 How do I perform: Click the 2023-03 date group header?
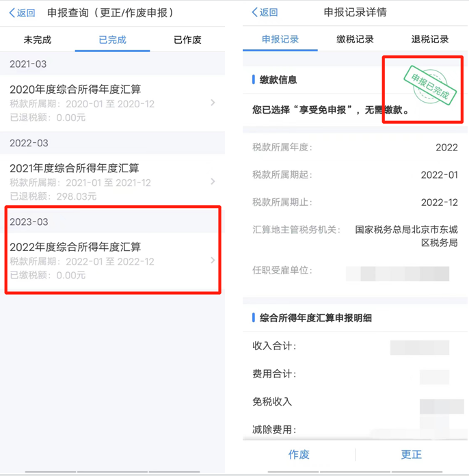(x=29, y=222)
